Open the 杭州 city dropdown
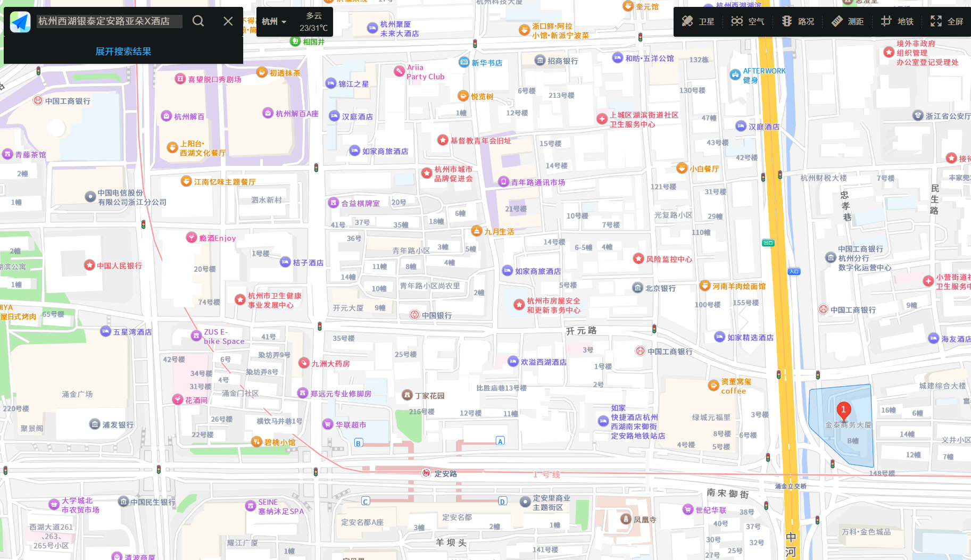 (x=273, y=22)
